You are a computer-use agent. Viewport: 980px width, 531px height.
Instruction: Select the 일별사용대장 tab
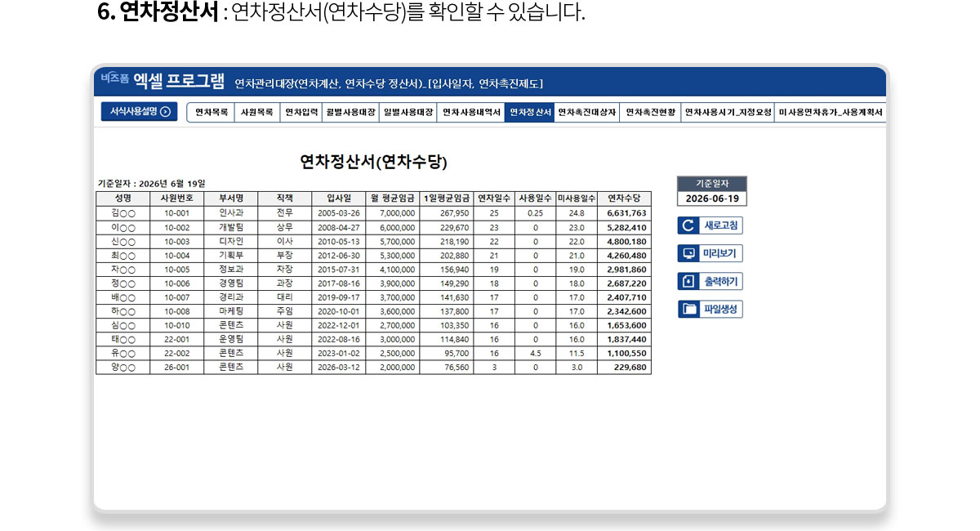[x=408, y=113]
